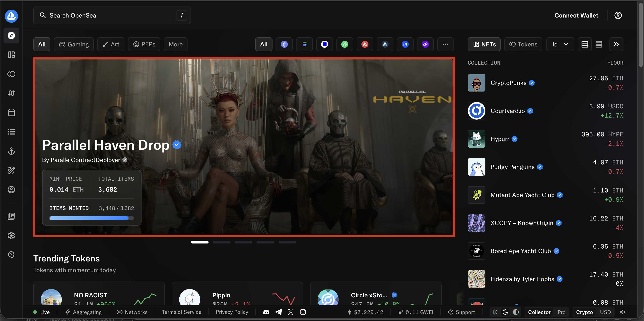Viewport: 644px width, 321px height.
Task: Open ParallelContractDeployer creator link
Action: [x=85, y=160]
